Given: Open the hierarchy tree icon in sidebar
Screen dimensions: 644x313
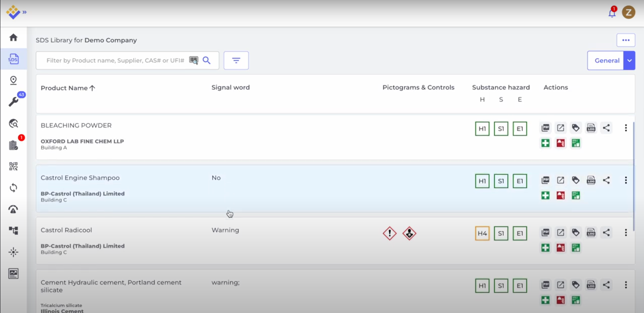Looking at the screenshot, I should coord(13,230).
